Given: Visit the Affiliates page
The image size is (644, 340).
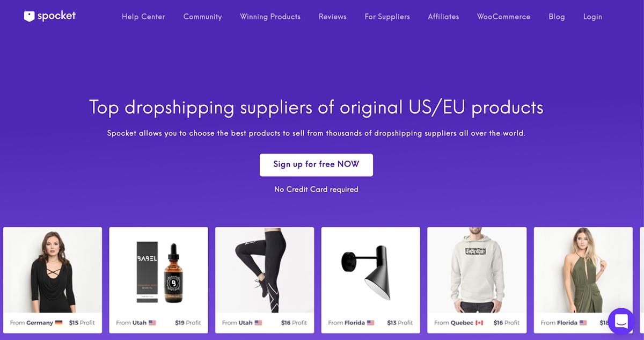Looking at the screenshot, I should pyautogui.click(x=443, y=17).
